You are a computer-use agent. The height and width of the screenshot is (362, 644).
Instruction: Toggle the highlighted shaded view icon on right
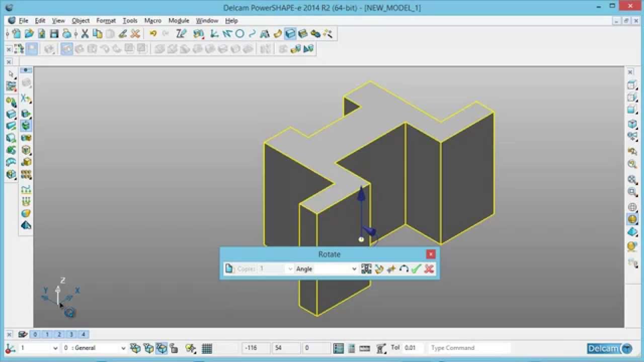pos(632,219)
